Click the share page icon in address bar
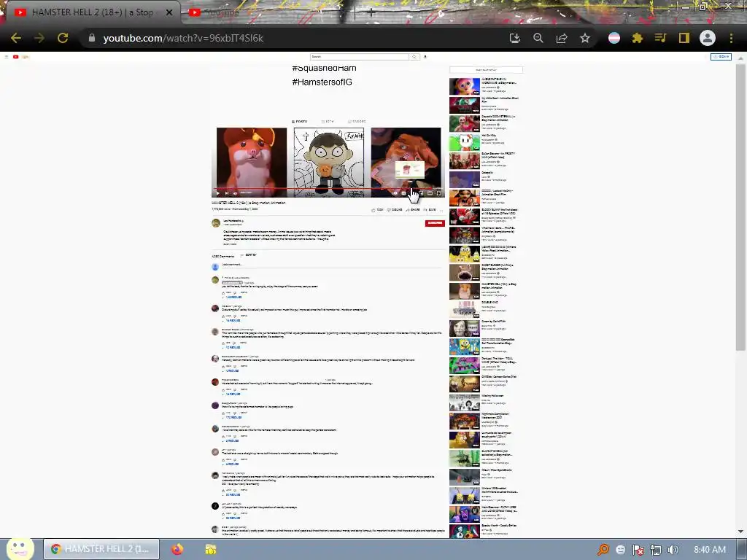 pyautogui.click(x=562, y=38)
